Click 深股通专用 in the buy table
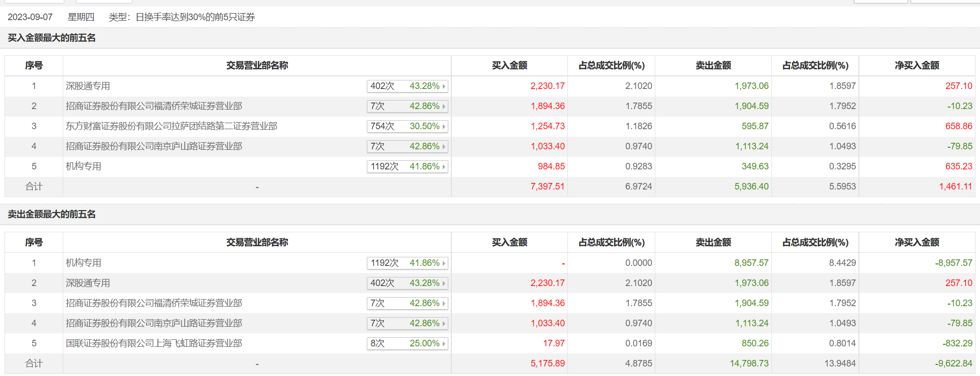Image resolution: width=980 pixels, height=376 pixels. pyautogui.click(x=88, y=86)
